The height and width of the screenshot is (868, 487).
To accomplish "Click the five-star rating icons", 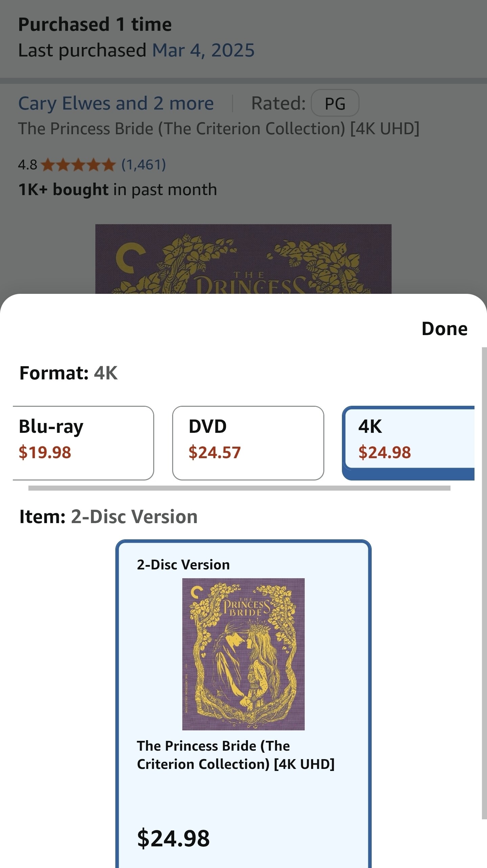I will pyautogui.click(x=78, y=165).
